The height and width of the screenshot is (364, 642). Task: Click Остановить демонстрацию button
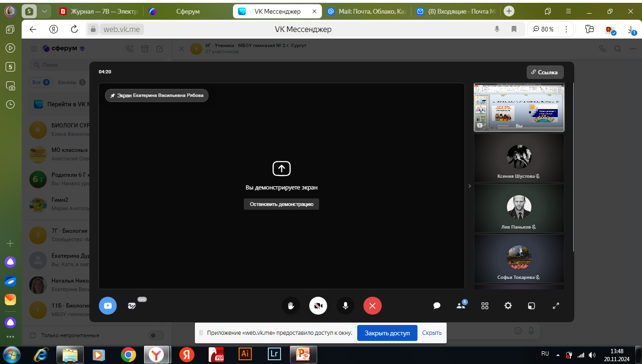point(281,204)
